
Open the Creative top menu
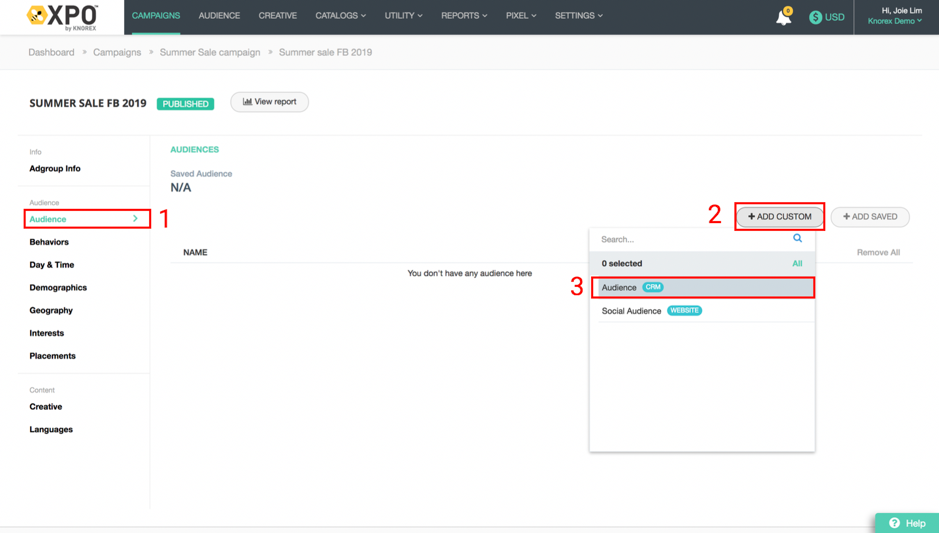point(277,16)
